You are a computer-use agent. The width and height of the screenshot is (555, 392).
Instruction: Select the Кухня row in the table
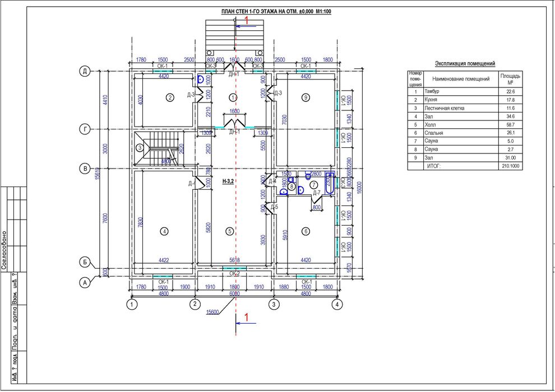465,100
